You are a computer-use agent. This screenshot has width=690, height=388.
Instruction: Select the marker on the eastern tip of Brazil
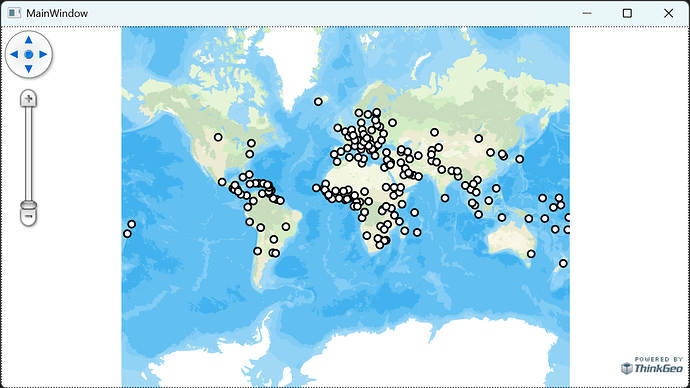[x=286, y=227]
